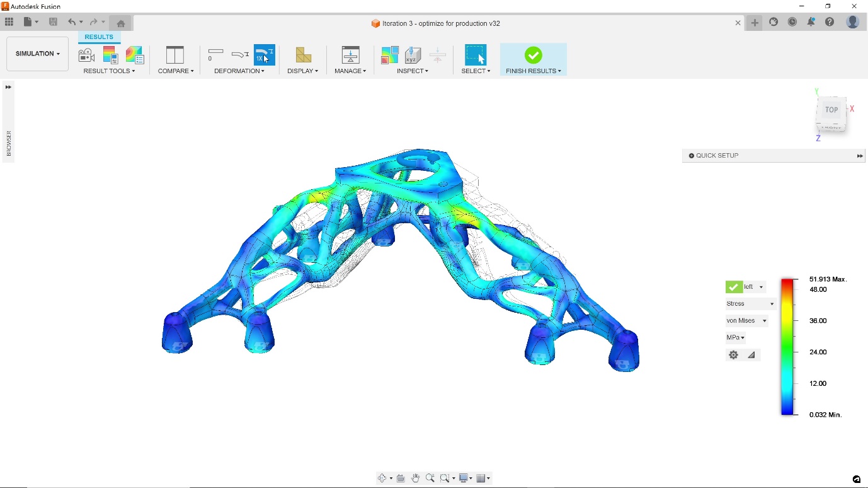Click the legend settings gear
The image size is (868, 488).
coord(733,354)
